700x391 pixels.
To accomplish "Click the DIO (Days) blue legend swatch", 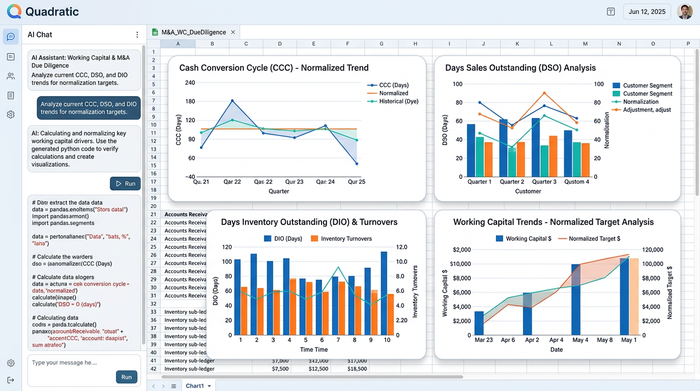I will pos(267,239).
